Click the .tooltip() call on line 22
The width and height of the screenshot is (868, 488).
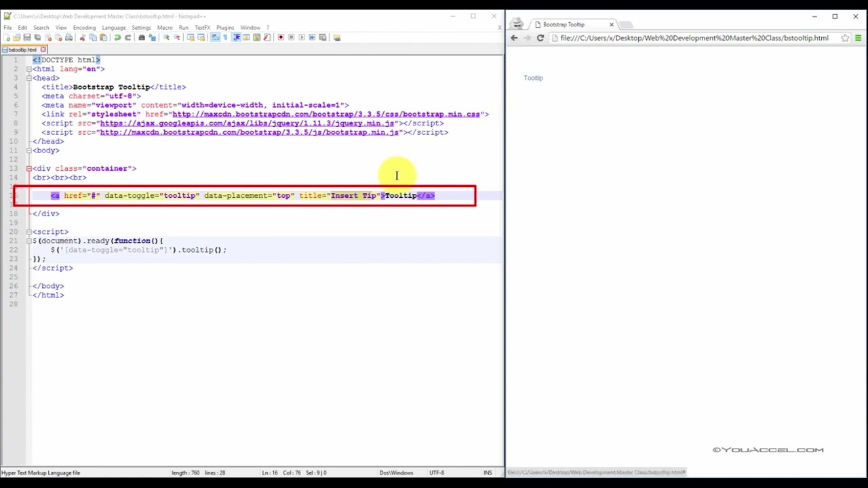coord(203,250)
